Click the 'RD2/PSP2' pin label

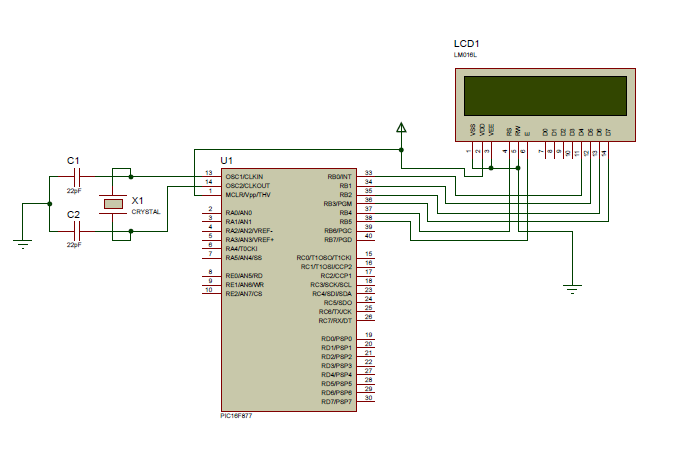[336, 357]
